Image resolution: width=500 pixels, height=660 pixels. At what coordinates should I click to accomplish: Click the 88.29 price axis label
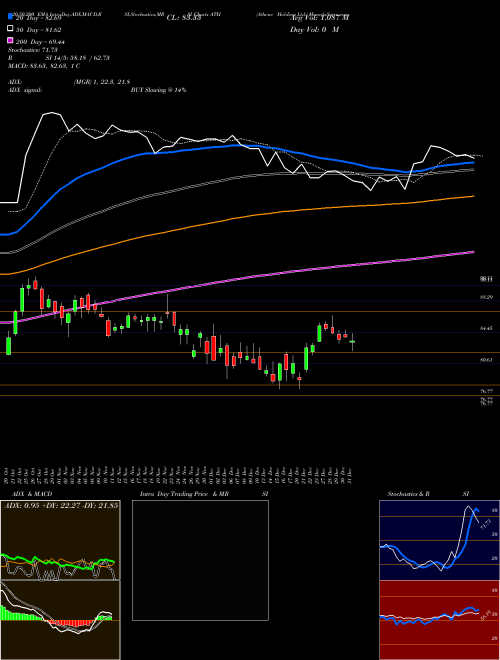(487, 297)
